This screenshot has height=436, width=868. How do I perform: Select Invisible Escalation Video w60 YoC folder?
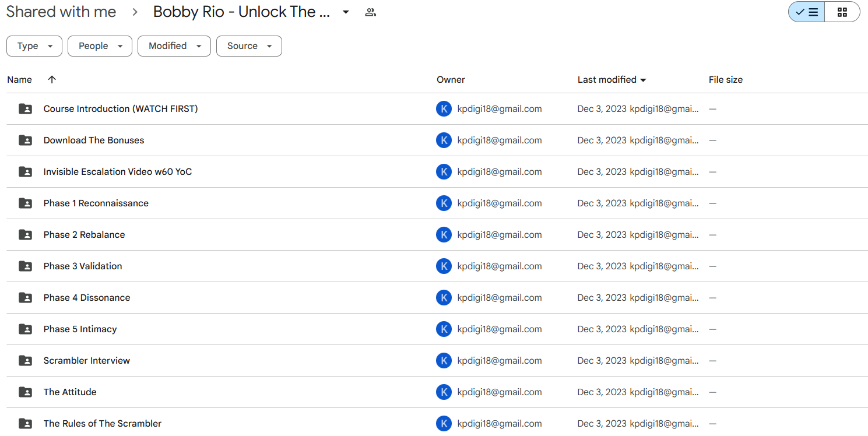pos(118,172)
